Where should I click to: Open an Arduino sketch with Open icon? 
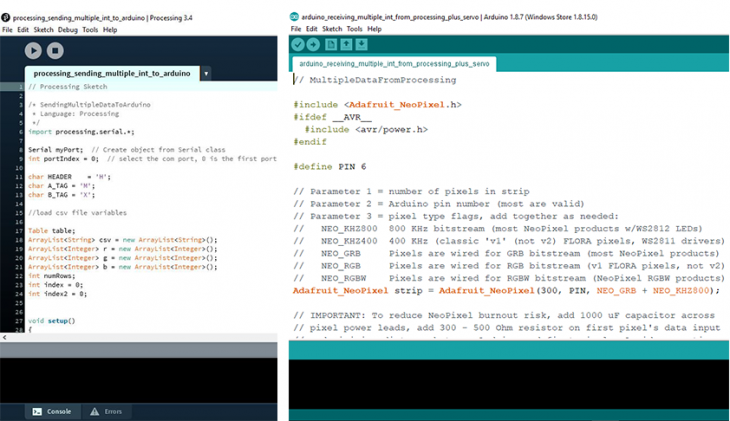(x=346, y=45)
